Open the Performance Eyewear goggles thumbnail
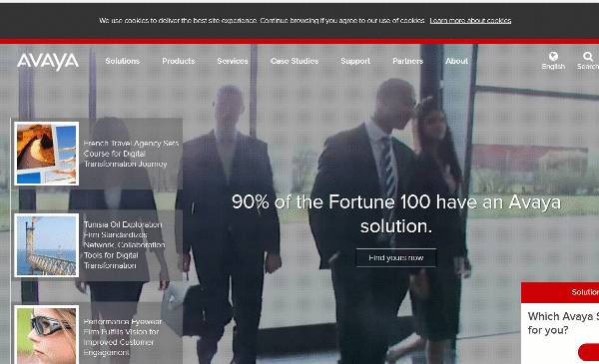The height and width of the screenshot is (364, 599). click(47, 335)
